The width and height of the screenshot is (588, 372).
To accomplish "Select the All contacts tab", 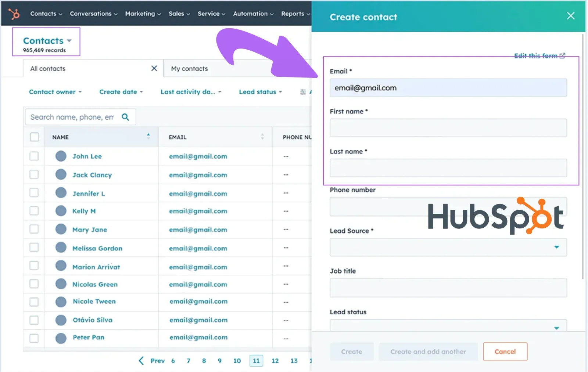I will click(48, 69).
